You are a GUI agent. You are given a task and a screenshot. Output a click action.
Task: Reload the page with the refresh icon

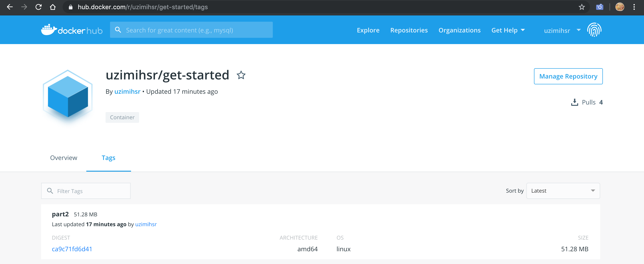click(38, 7)
